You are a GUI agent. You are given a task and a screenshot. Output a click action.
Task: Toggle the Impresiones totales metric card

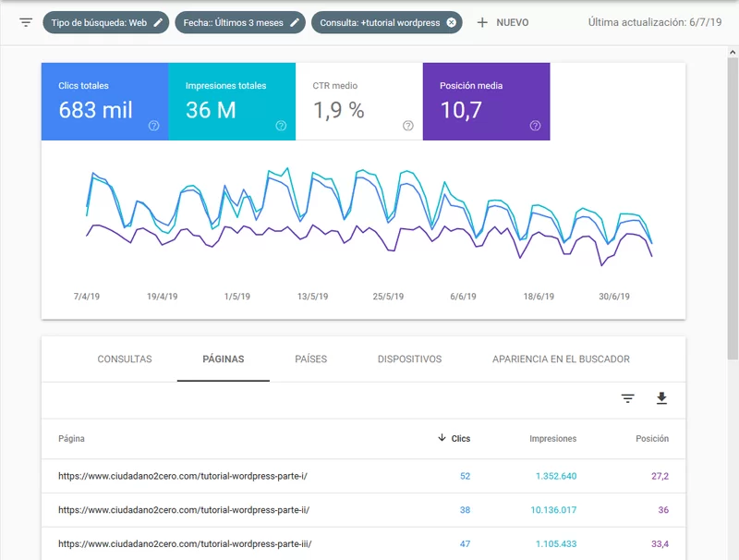coord(232,102)
